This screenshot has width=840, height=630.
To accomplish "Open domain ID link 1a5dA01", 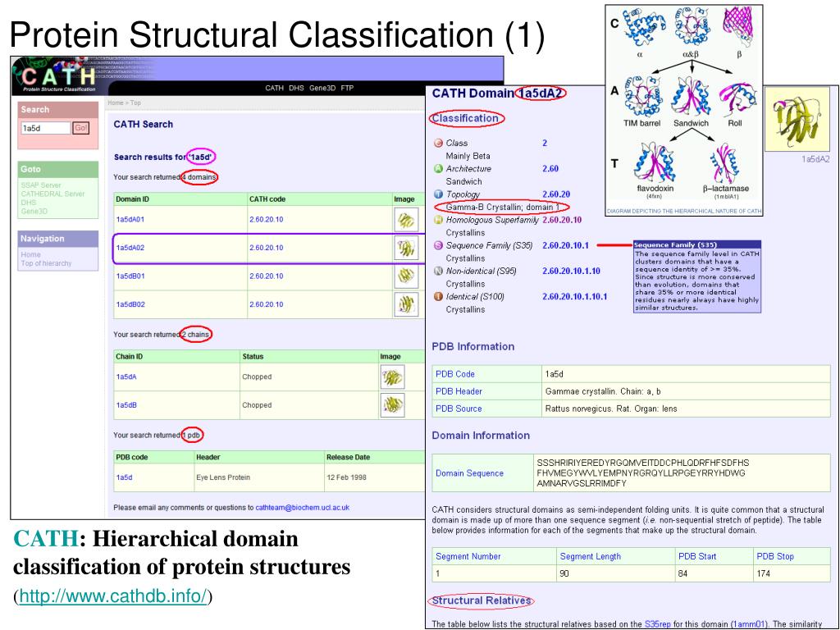I will [130, 220].
